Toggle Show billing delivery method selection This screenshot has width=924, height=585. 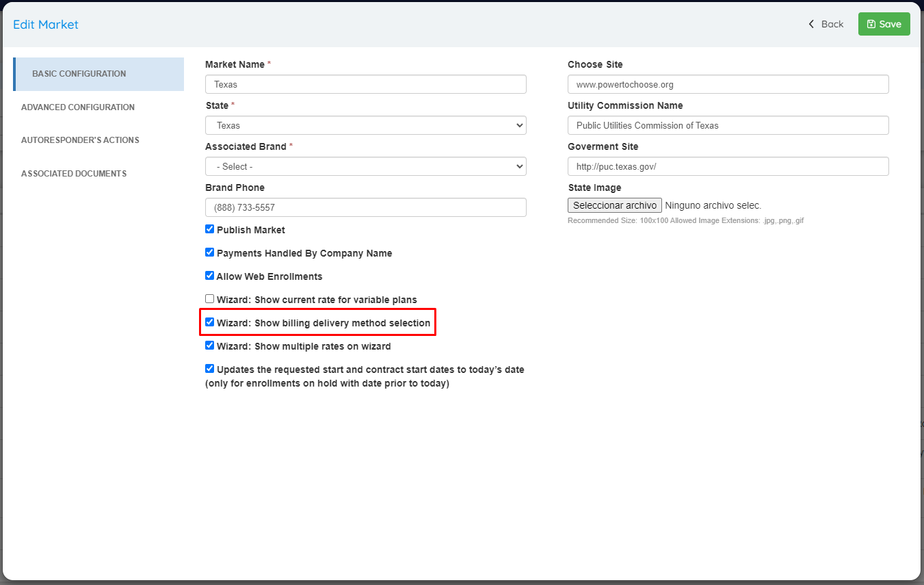point(210,322)
